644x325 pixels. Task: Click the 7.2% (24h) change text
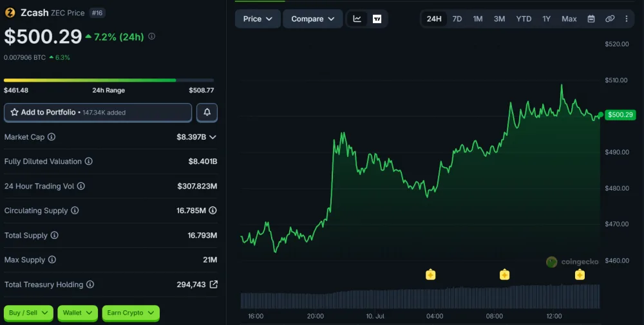pos(118,37)
